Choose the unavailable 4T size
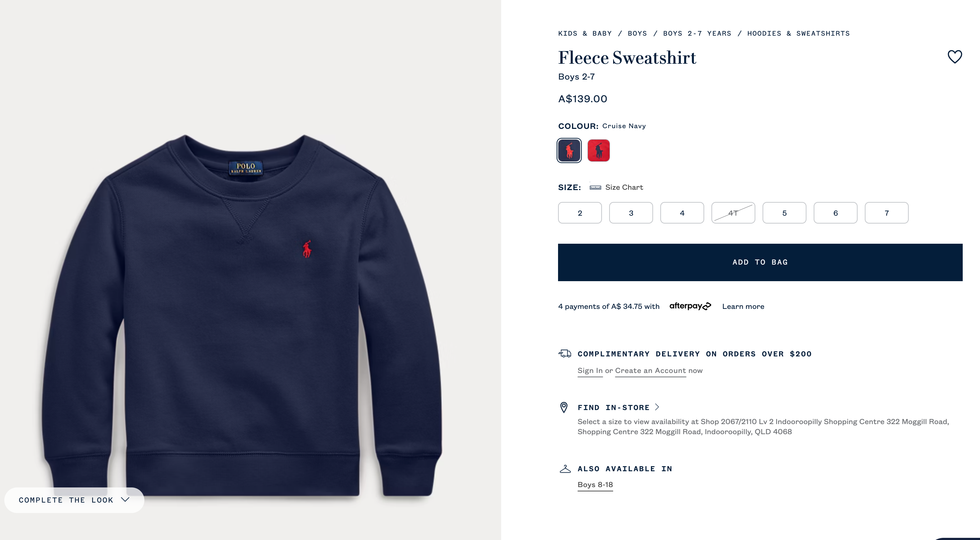Image resolution: width=980 pixels, height=540 pixels. click(733, 213)
